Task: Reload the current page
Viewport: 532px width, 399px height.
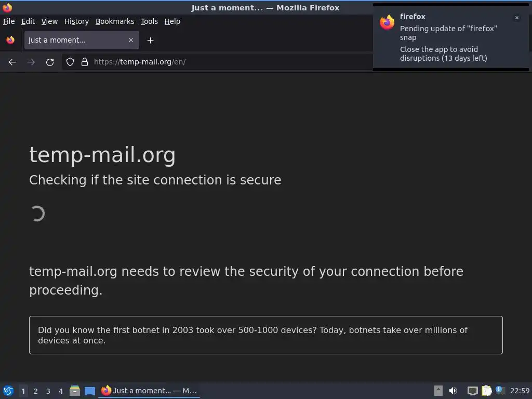Action: [x=50, y=62]
